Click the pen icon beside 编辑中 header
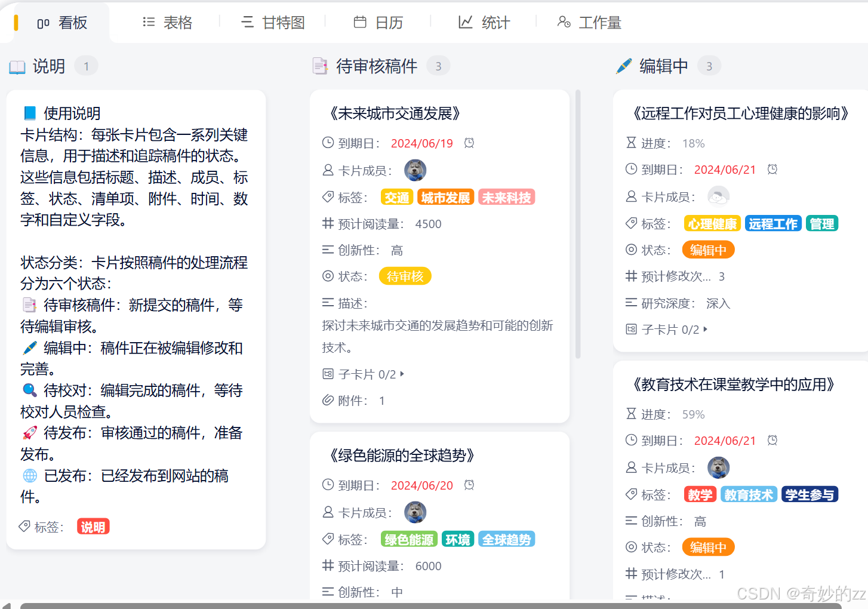Viewport: 868px width, 609px height. pos(624,66)
